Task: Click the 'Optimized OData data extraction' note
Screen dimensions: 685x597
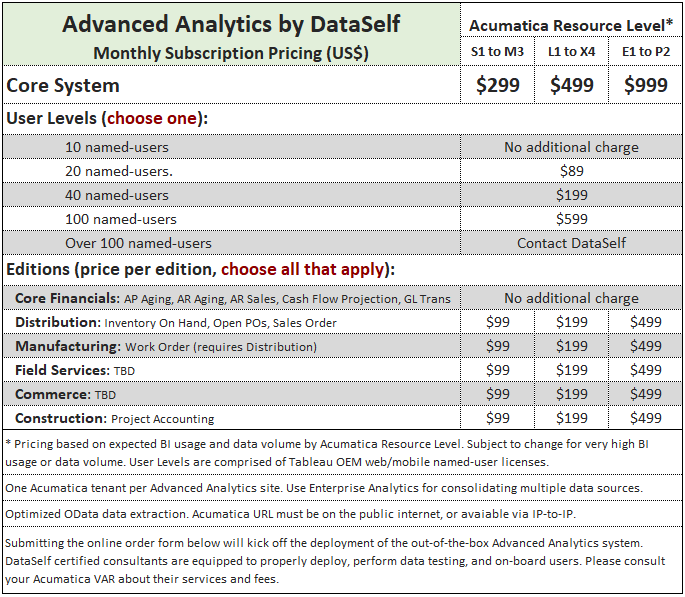Action: [x=290, y=514]
